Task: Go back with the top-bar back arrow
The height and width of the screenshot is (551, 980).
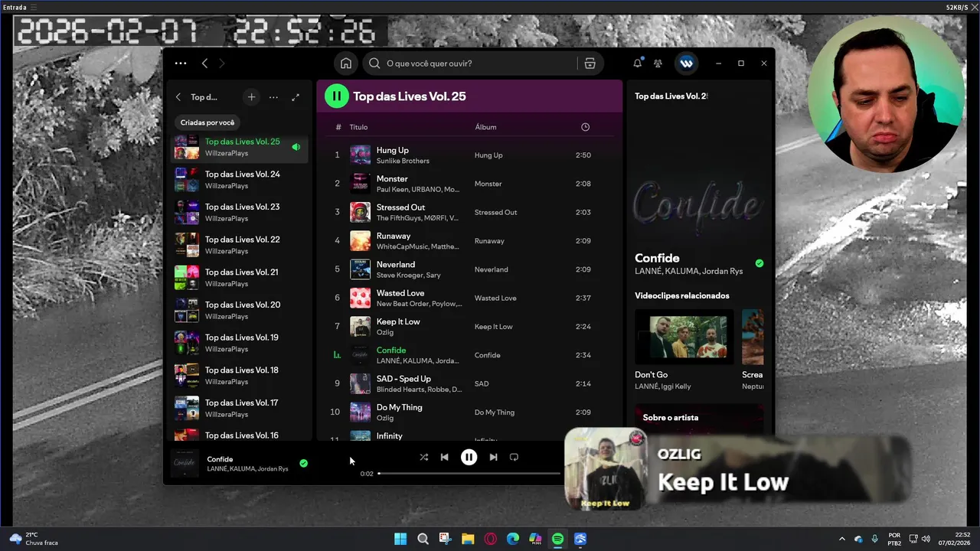Action: tap(204, 64)
